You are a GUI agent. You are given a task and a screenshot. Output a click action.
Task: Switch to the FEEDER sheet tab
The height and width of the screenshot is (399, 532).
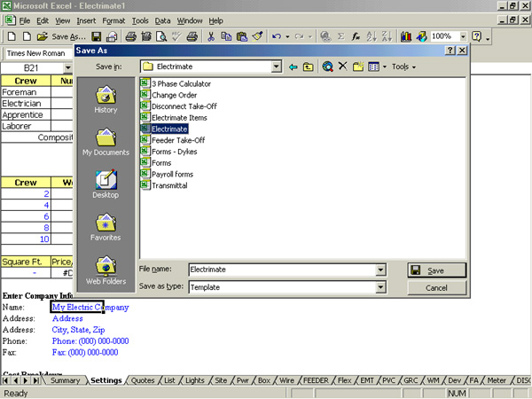point(316,380)
